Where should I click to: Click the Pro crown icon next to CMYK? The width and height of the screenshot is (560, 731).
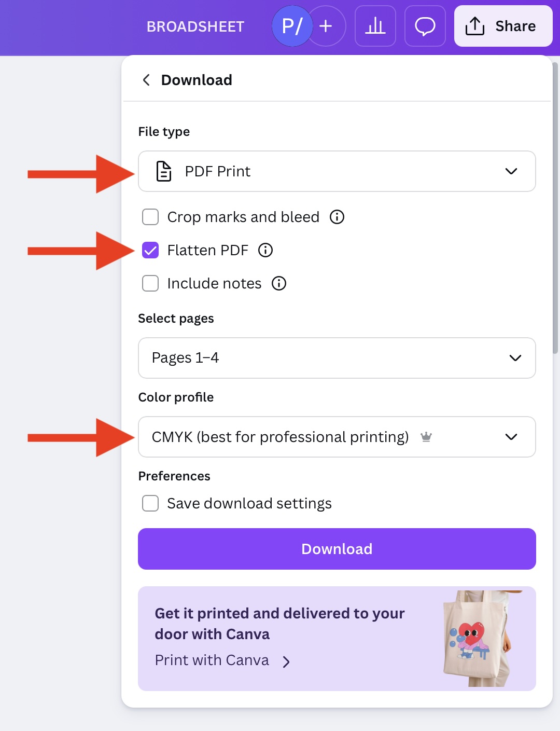click(426, 437)
